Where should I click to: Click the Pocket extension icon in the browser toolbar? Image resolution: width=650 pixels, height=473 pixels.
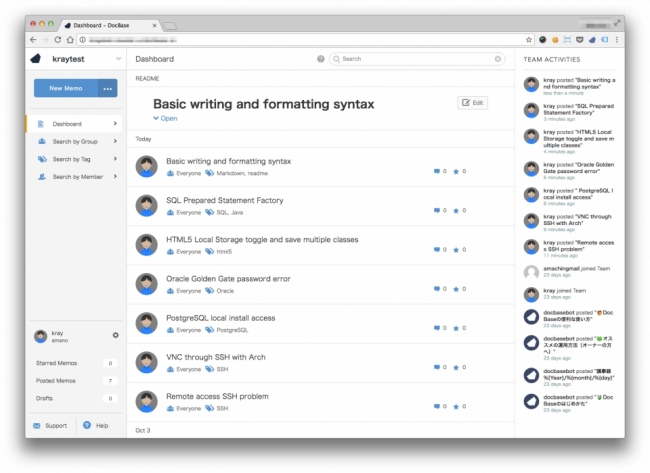point(580,39)
